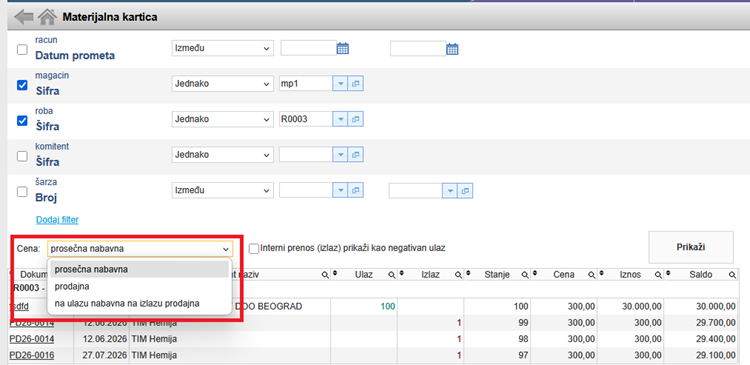The height and width of the screenshot is (365, 750).
Task: Choose 'prosečna nabavna' price option
Action: 140,269
